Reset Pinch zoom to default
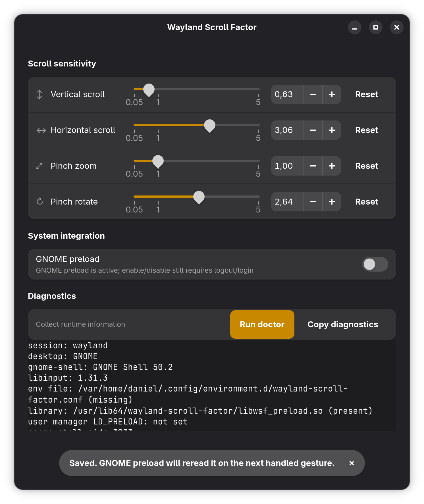424x504 pixels. coord(367,166)
